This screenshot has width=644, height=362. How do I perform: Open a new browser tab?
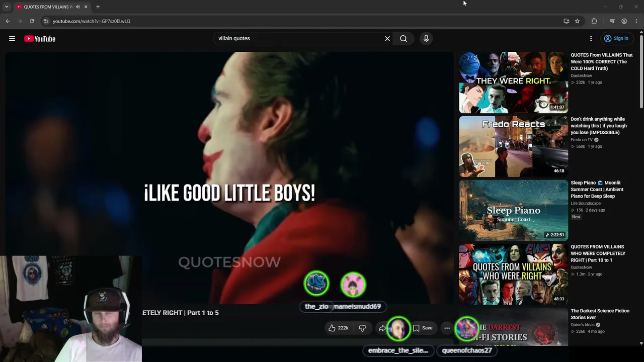pyautogui.click(x=98, y=7)
